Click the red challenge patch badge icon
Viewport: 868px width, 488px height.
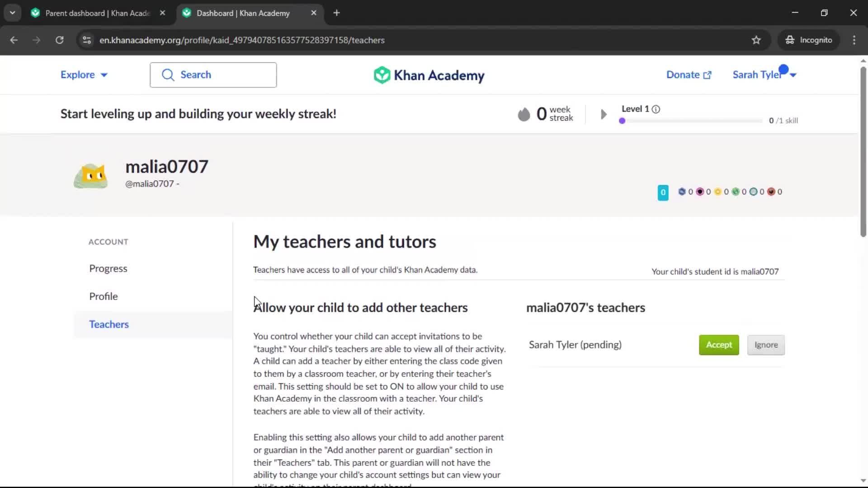[x=771, y=192]
